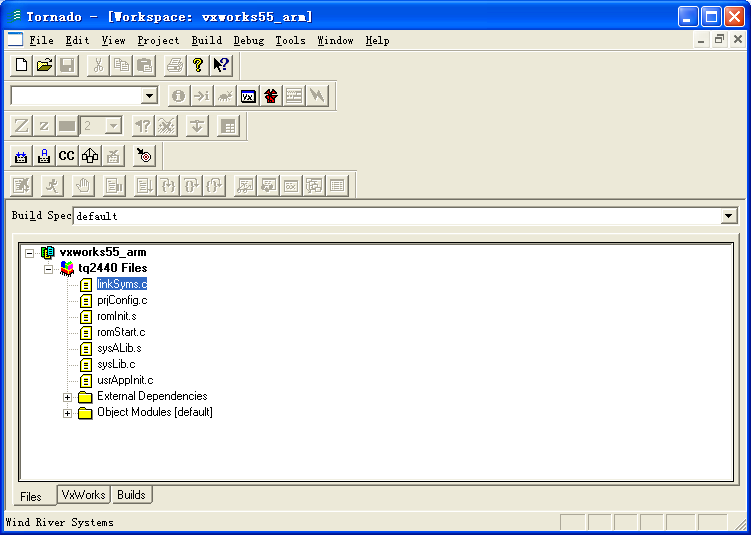751x535 pixels.
Task: Open the Project menu
Action: pos(158,41)
